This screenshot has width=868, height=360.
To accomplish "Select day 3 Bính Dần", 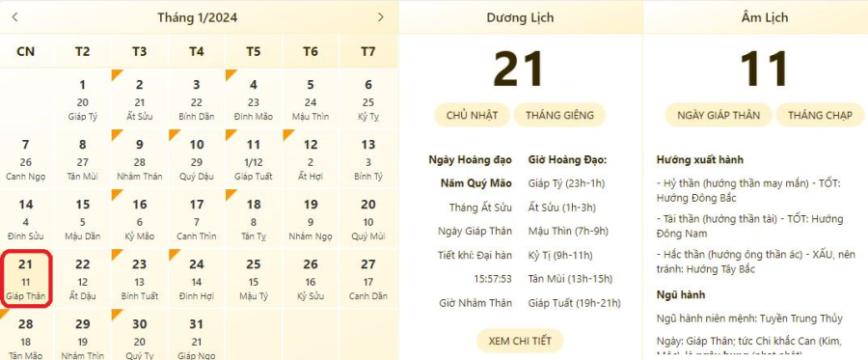I will coord(197,99).
